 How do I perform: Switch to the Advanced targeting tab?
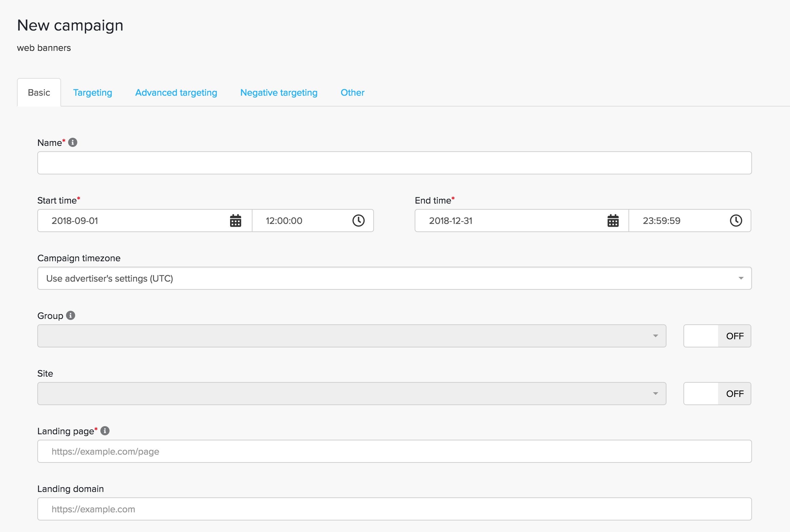click(x=176, y=93)
